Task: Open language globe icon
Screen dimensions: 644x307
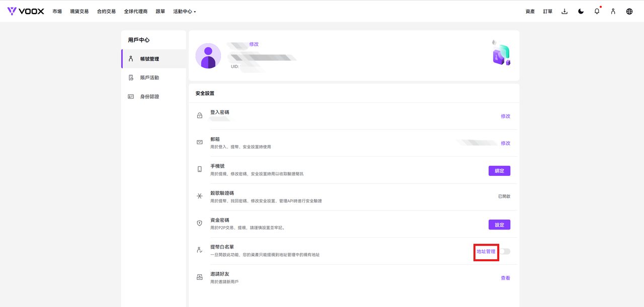Action: 629,11
